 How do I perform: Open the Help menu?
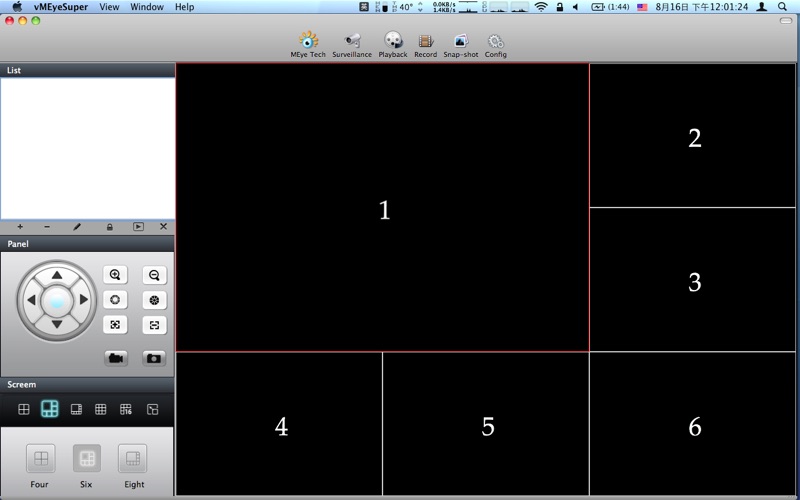point(184,7)
